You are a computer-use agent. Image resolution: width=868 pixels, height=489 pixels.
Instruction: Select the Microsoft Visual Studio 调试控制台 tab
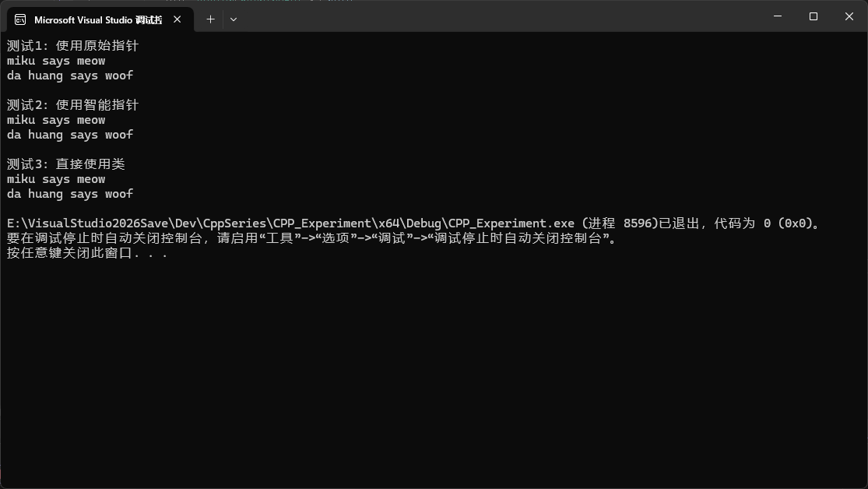(x=97, y=20)
